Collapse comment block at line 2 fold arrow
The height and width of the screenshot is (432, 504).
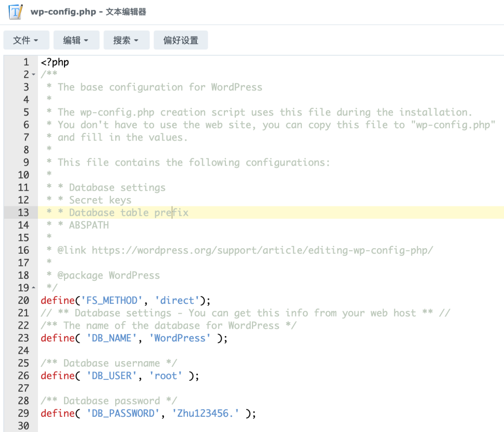click(x=33, y=75)
